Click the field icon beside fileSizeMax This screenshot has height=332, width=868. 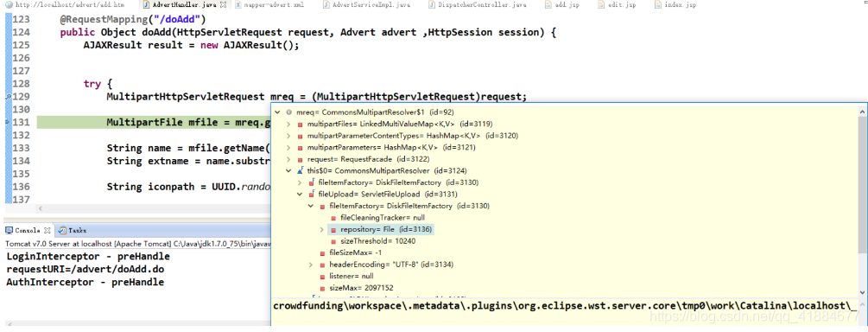[323, 253]
